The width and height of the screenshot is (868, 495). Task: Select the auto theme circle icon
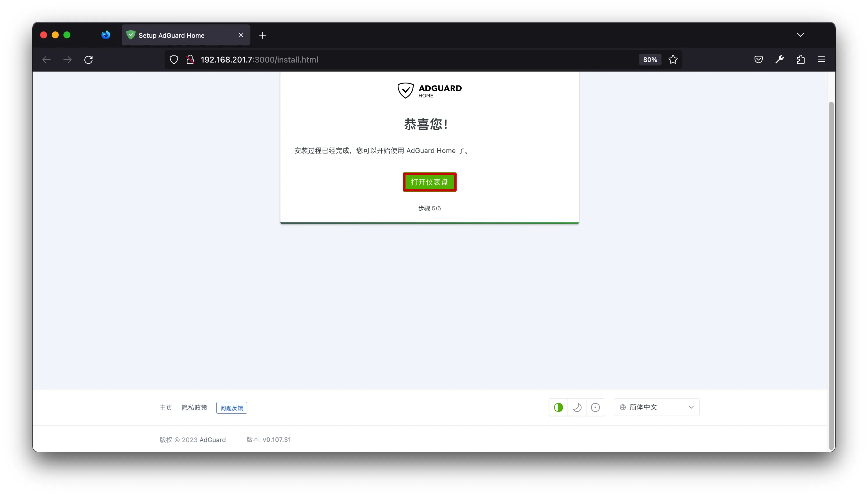(595, 407)
